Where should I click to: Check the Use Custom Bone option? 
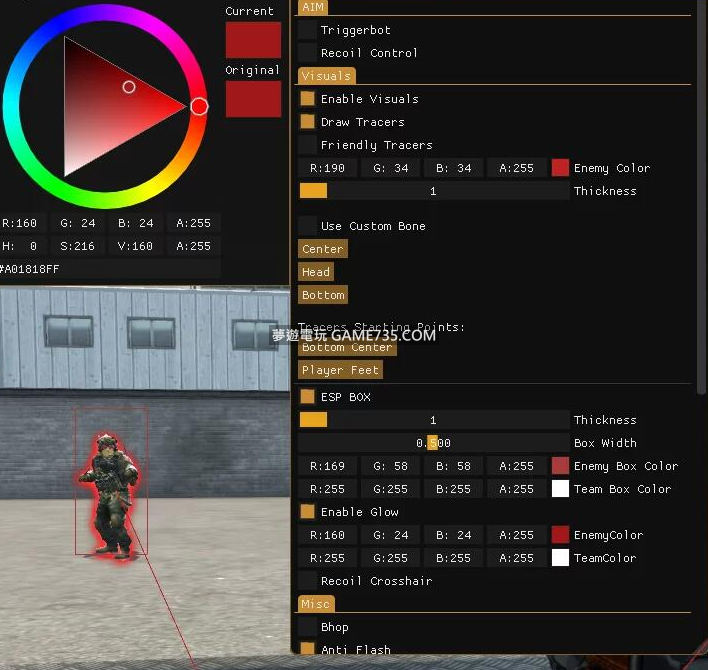tap(307, 226)
